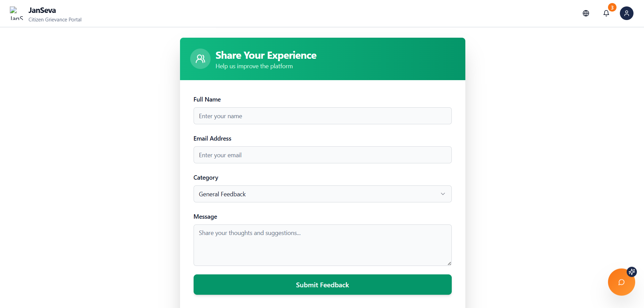This screenshot has width=644, height=308.
Task: Open the language globe icon
Action: [586, 13]
